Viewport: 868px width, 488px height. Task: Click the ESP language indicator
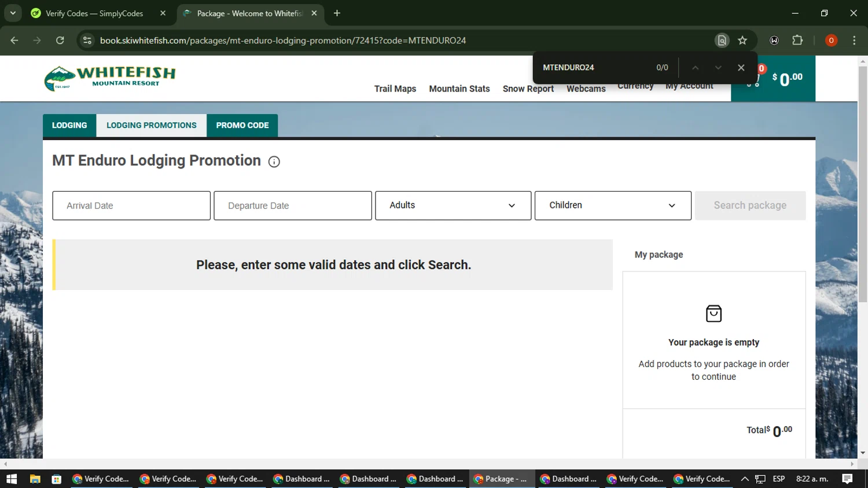(779, 479)
